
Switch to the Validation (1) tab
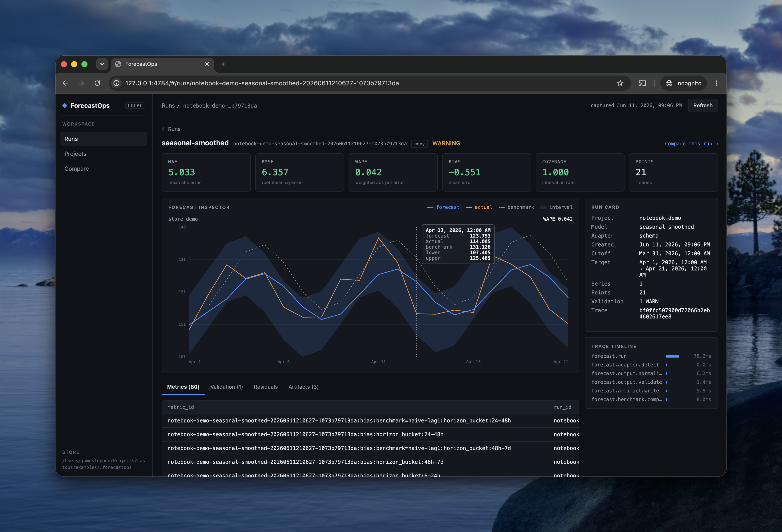[x=227, y=387]
